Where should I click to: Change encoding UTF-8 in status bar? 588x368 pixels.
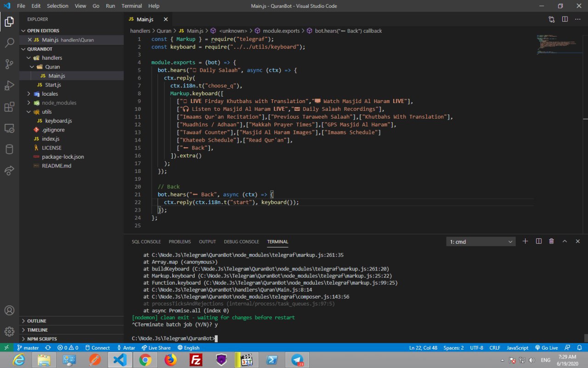point(476,348)
